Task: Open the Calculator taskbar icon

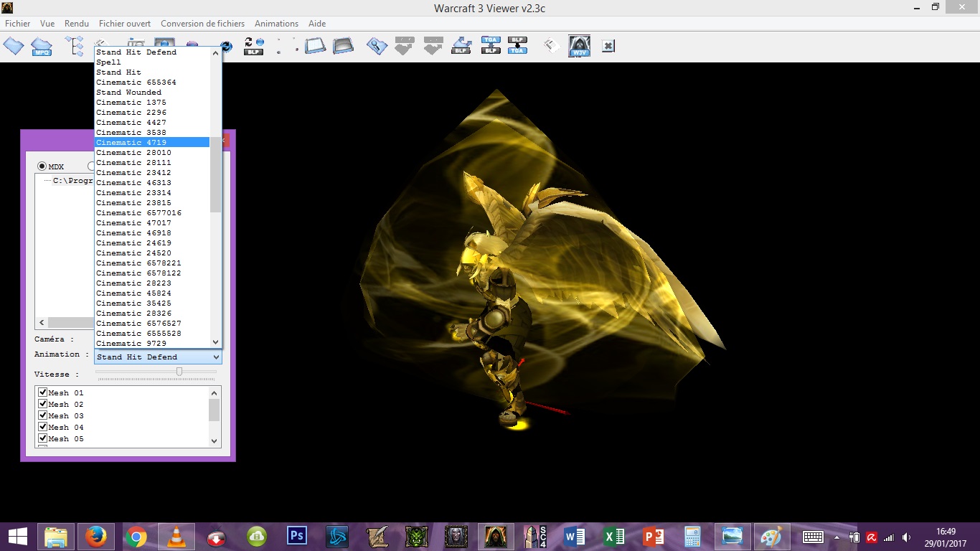Action: [x=692, y=537]
